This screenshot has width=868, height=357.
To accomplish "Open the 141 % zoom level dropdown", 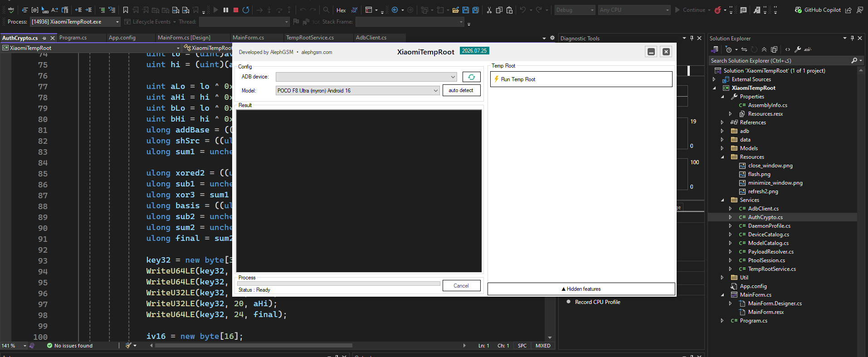I will pyautogui.click(x=14, y=346).
